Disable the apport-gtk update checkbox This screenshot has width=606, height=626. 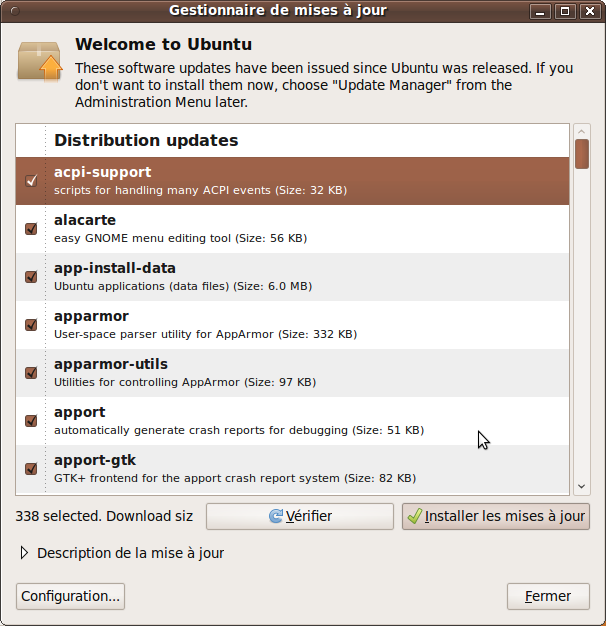[31, 468]
